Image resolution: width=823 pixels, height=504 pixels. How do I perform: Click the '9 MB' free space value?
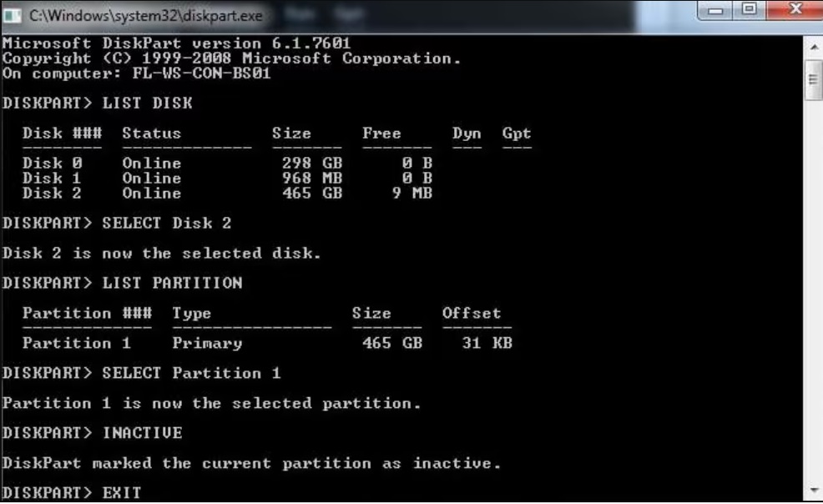(x=412, y=194)
